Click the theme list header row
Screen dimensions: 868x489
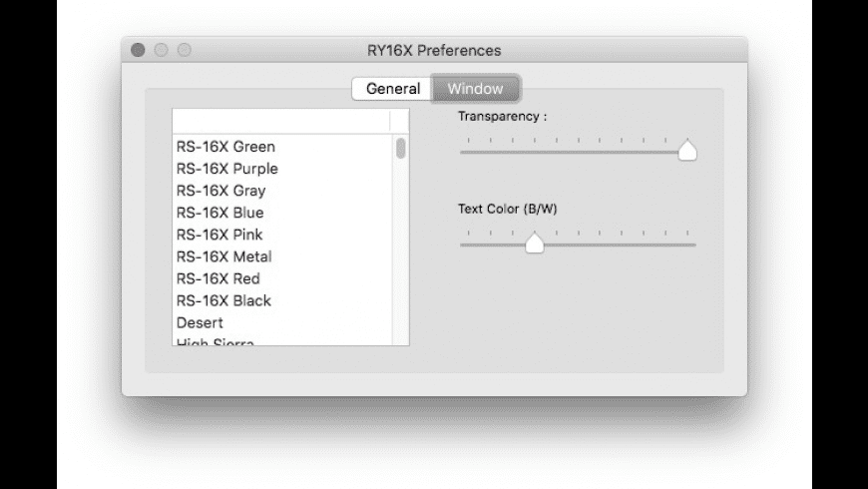tap(281, 121)
